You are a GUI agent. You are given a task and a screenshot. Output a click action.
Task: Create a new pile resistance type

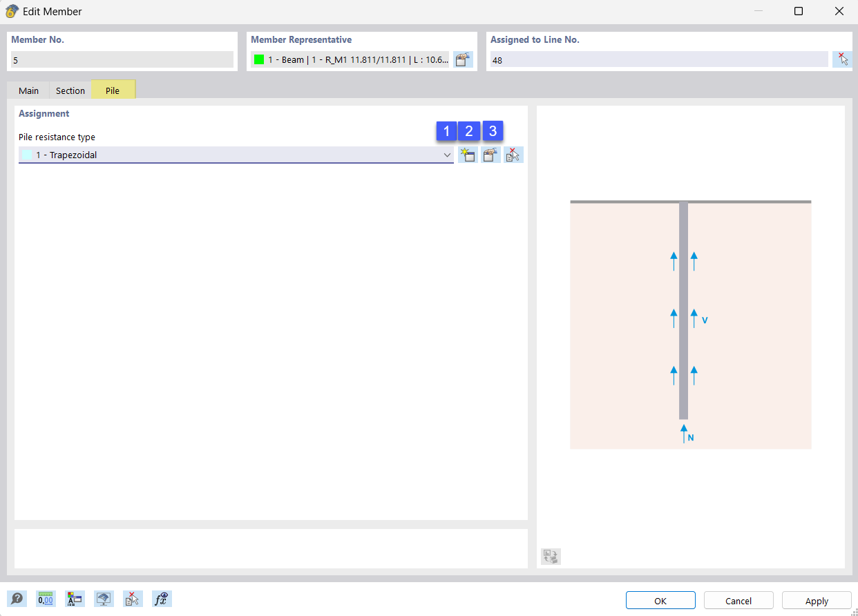pyautogui.click(x=468, y=154)
